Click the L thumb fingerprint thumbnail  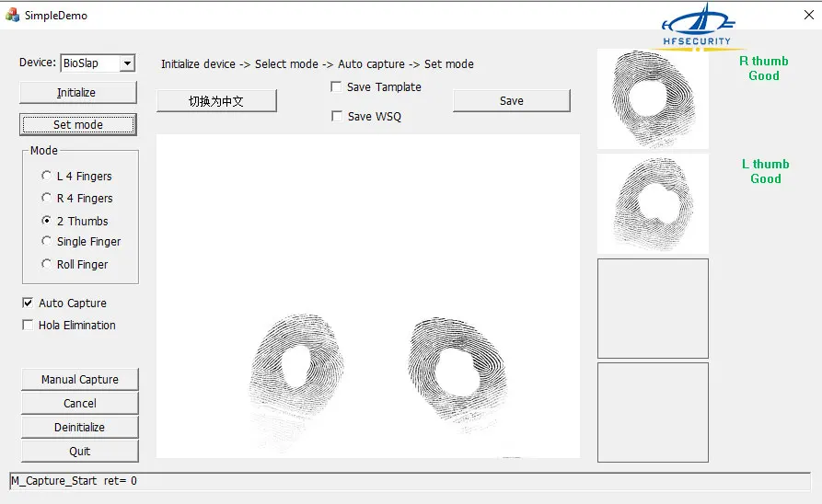pos(654,204)
